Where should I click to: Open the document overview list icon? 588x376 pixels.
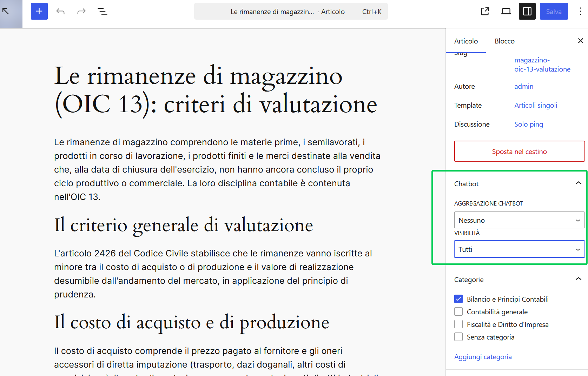102,11
